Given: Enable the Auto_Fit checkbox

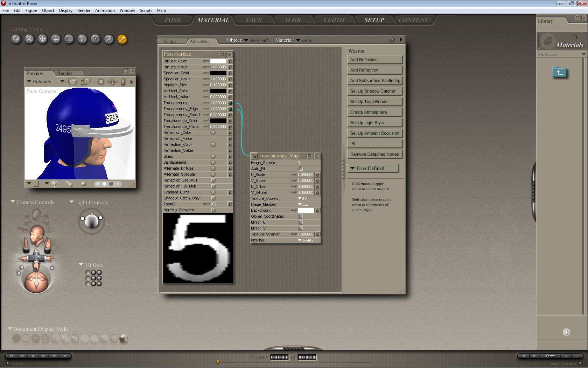Looking at the screenshot, I should [301, 169].
